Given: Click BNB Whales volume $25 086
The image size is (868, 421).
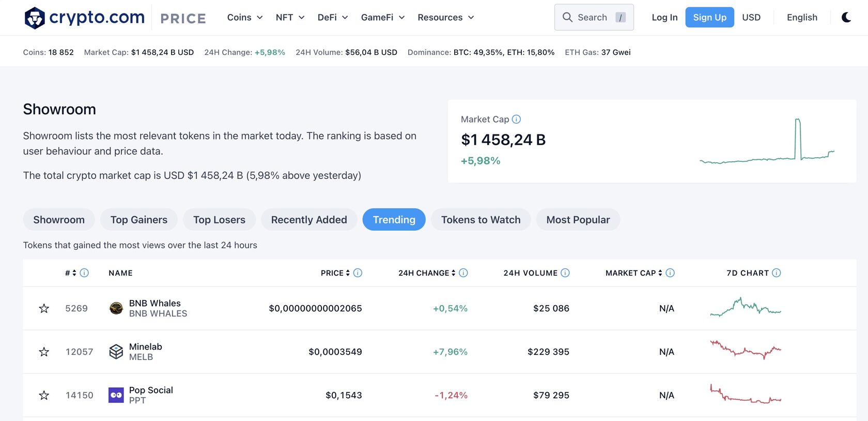Looking at the screenshot, I should [551, 309].
